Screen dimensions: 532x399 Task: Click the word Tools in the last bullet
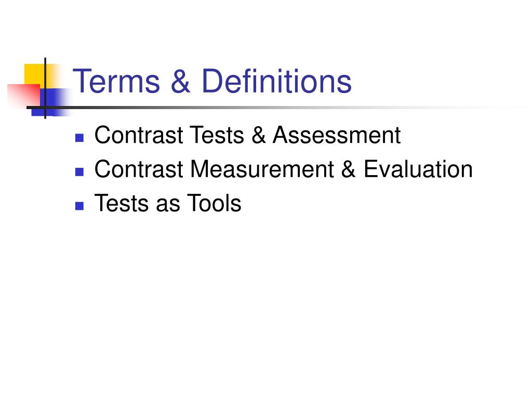point(214,203)
